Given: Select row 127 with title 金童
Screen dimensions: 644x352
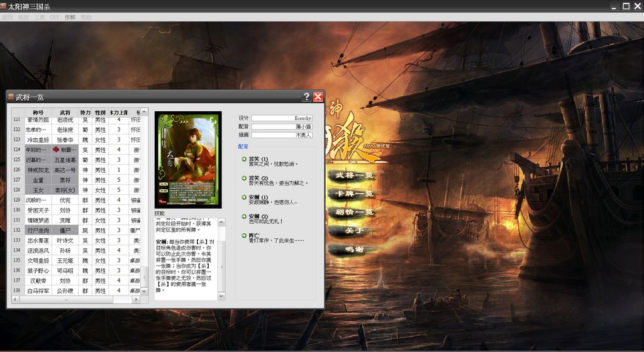Looking at the screenshot, I should pos(38,180).
